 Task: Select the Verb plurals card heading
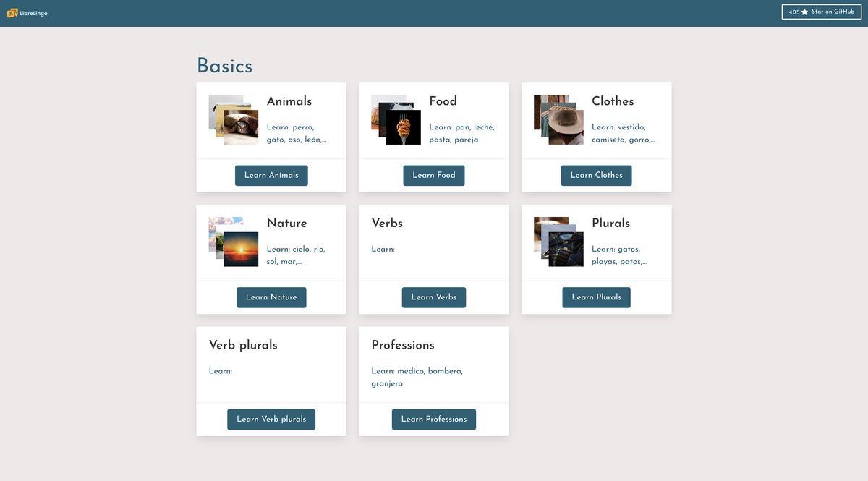coord(243,346)
